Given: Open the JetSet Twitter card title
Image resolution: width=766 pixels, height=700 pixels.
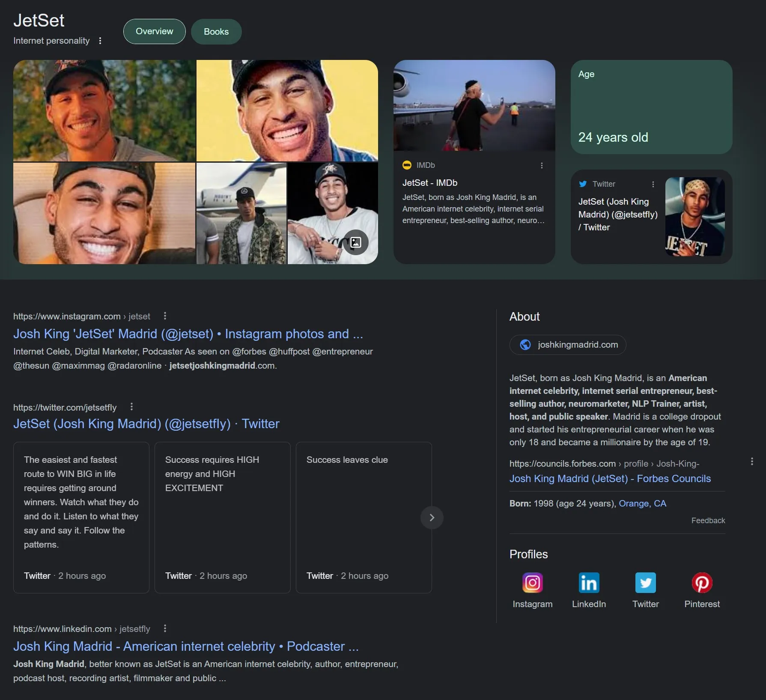Looking at the screenshot, I should [x=617, y=214].
